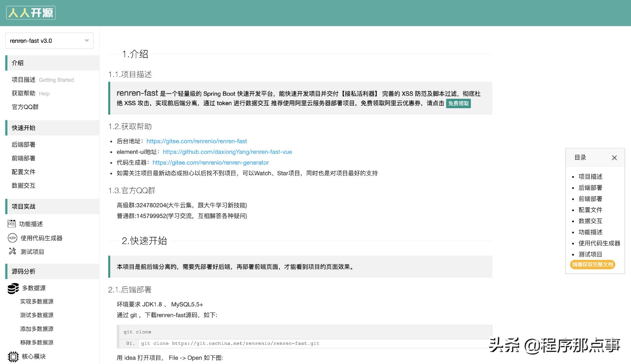
Task: Open 官方QQ群 in sidebar
Action: point(25,107)
